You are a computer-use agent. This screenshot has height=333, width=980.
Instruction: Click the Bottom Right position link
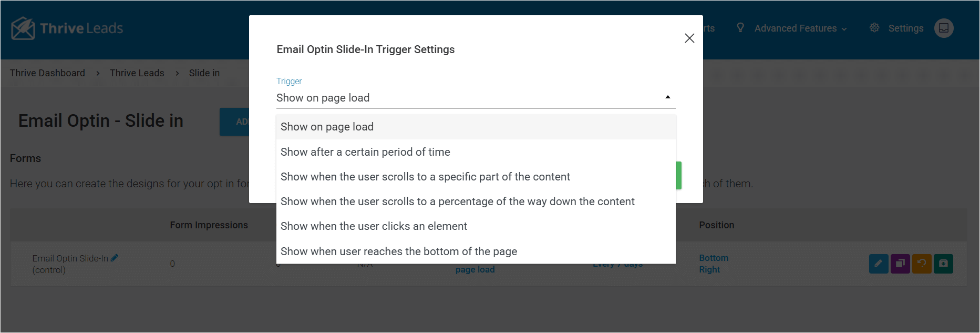[714, 263]
